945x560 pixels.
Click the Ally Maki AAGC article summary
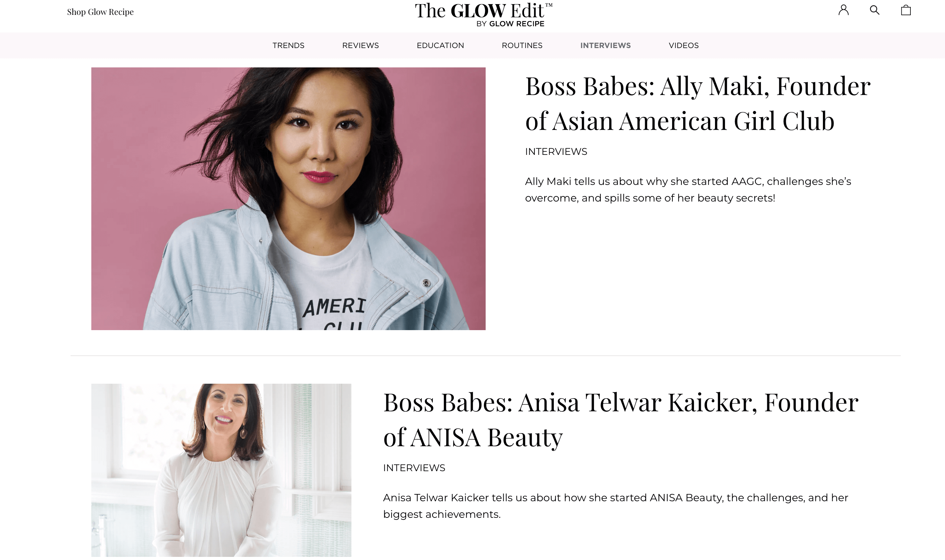688,189
